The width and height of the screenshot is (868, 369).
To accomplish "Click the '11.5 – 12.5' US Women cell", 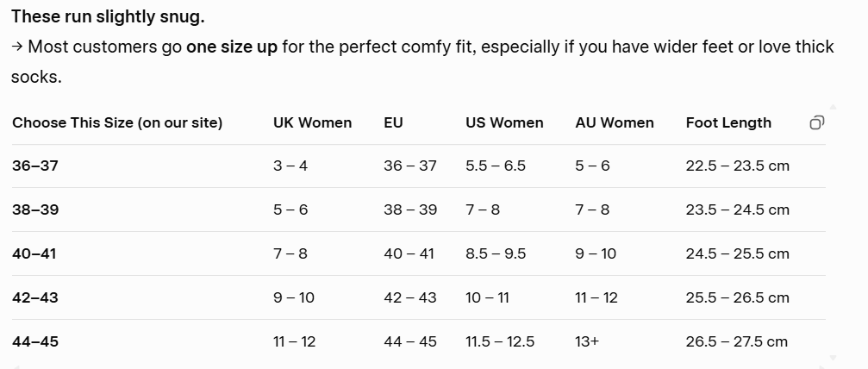I will 500,341.
